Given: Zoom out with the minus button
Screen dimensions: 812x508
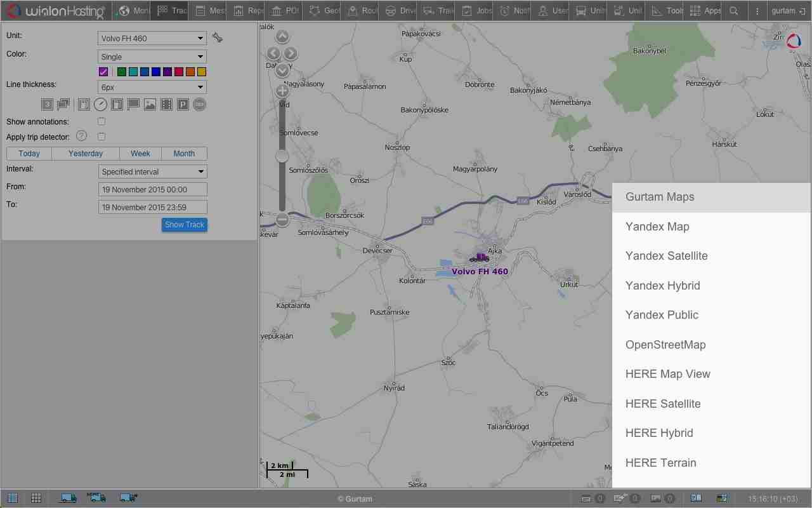Looking at the screenshot, I should (282, 220).
